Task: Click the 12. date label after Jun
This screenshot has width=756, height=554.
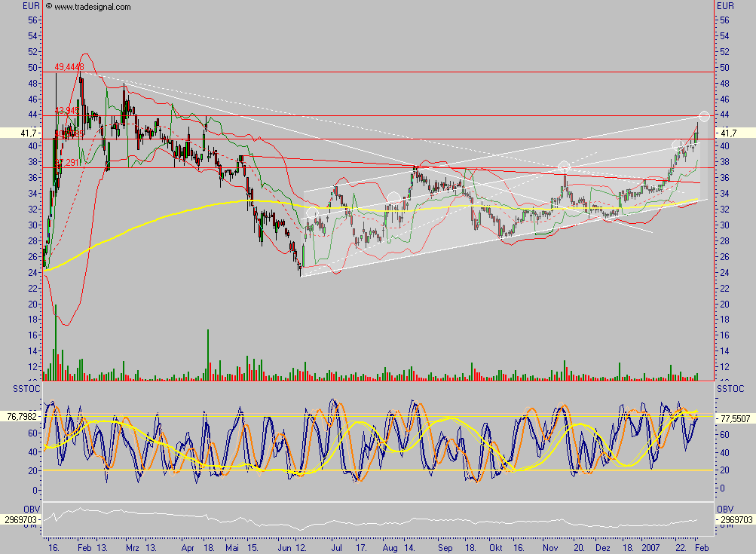Action: coord(301,548)
